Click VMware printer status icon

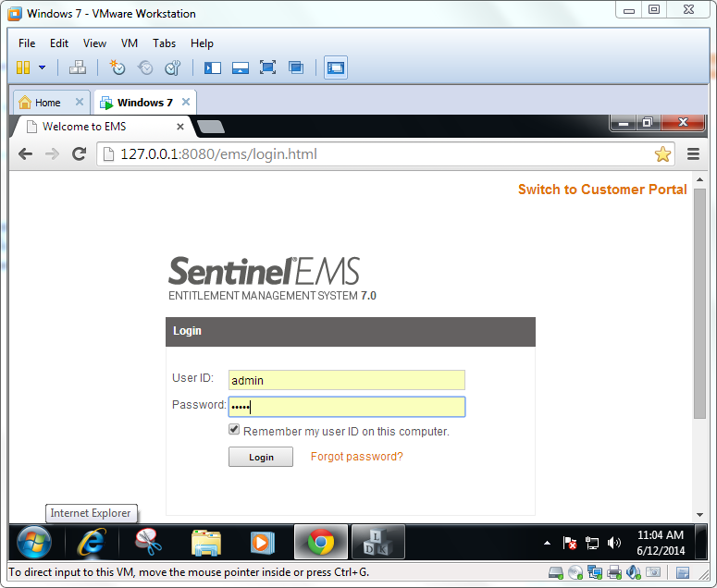[x=614, y=572]
